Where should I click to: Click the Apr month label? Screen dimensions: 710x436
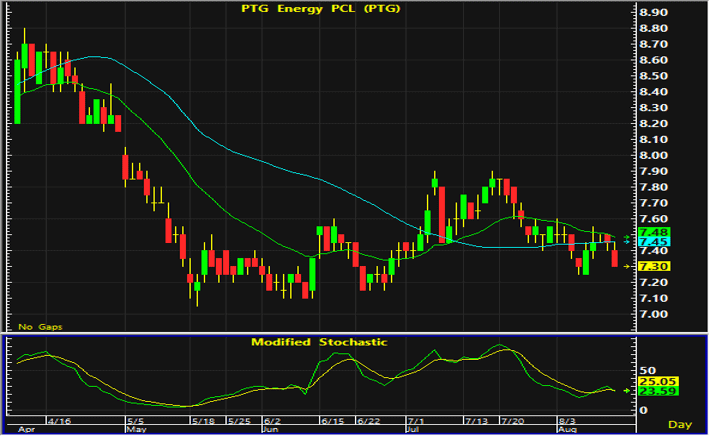pyautogui.click(x=26, y=429)
